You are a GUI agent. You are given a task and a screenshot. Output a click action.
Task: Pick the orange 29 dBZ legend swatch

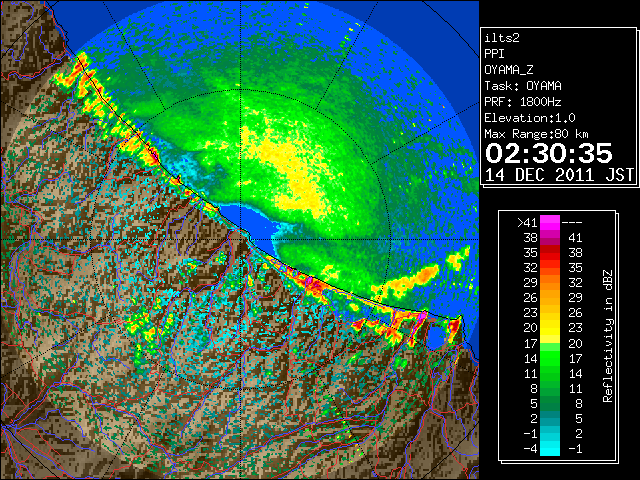(x=550, y=283)
